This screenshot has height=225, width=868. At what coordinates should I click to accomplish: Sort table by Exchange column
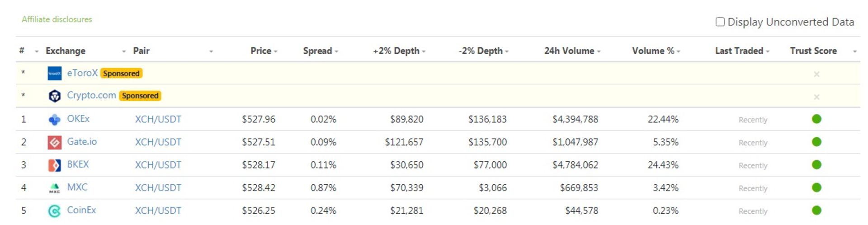66,51
